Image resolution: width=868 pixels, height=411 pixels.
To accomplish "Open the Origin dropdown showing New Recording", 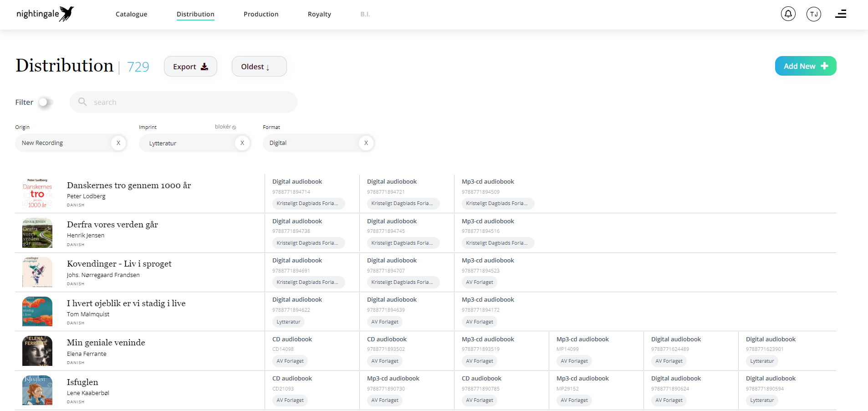I will (71, 143).
